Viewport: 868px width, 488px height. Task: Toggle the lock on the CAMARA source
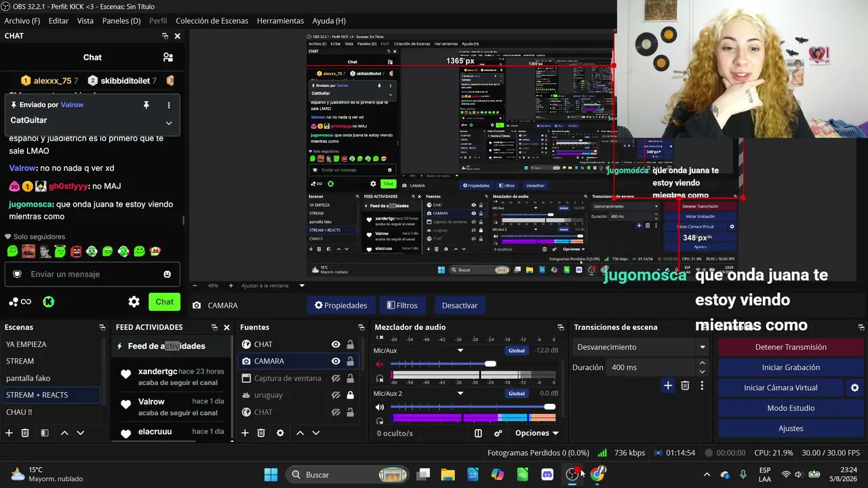(x=350, y=361)
